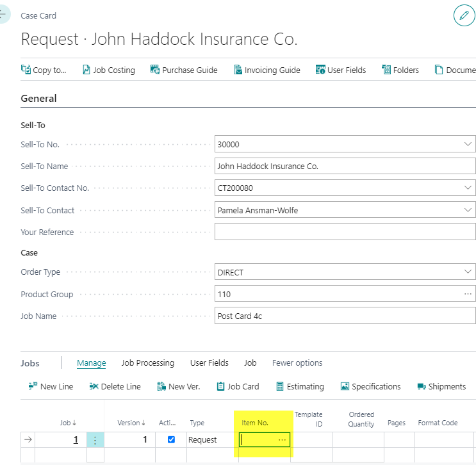Open row menu with three vertical dots
The image size is (476, 465).
click(x=95, y=440)
